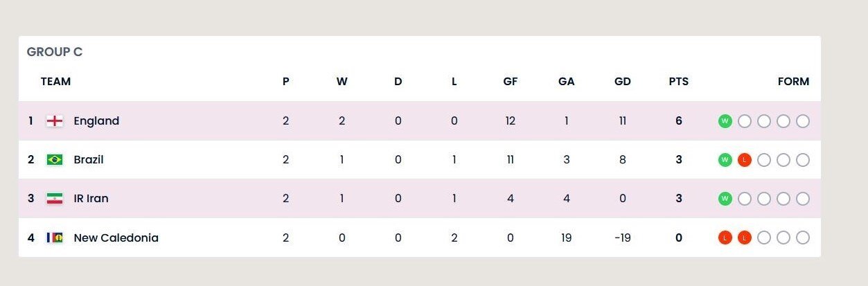Screen dimensions: 868x286
Task: Open the Brazil team link
Action: (x=89, y=160)
